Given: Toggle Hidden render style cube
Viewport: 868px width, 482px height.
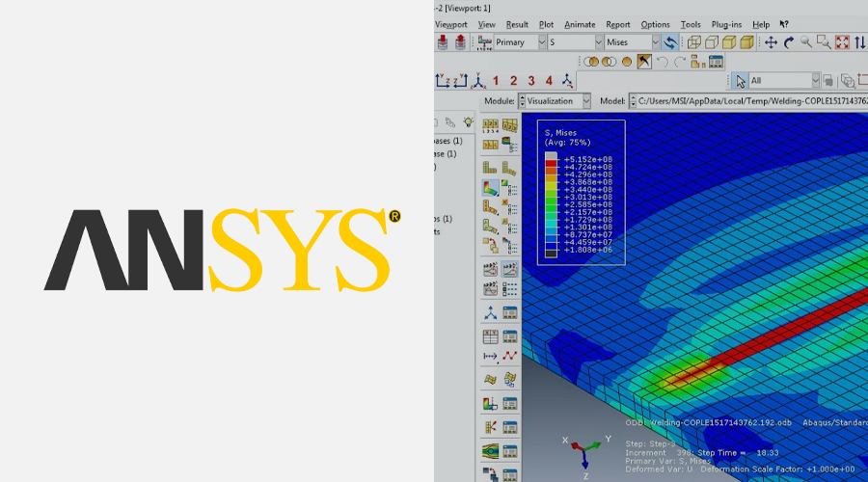Looking at the screenshot, I should coord(712,42).
